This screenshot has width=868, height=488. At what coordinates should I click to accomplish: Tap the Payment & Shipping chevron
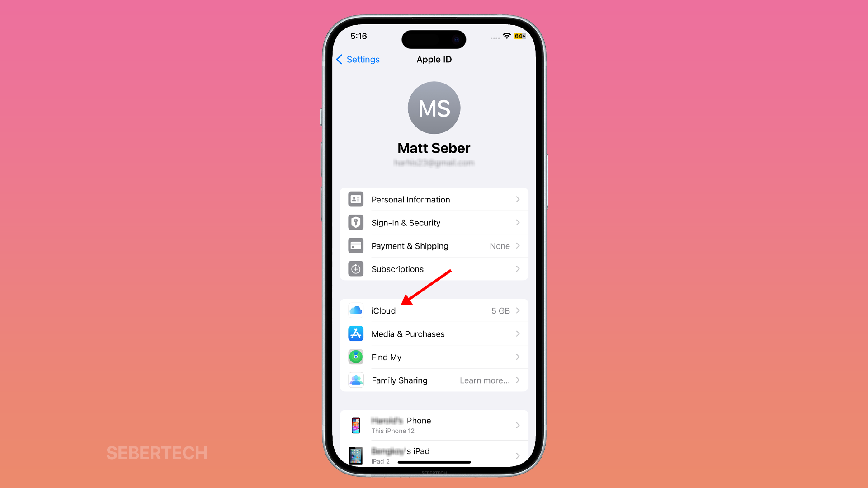(x=519, y=245)
